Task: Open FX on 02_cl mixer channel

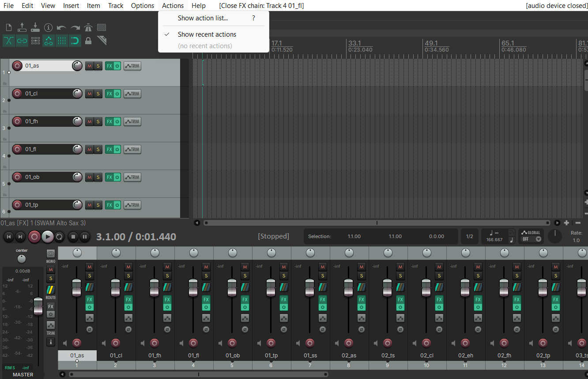Action: point(439,299)
